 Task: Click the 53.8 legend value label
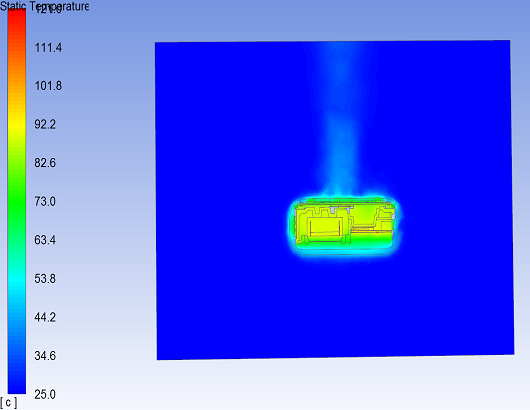tap(45, 279)
